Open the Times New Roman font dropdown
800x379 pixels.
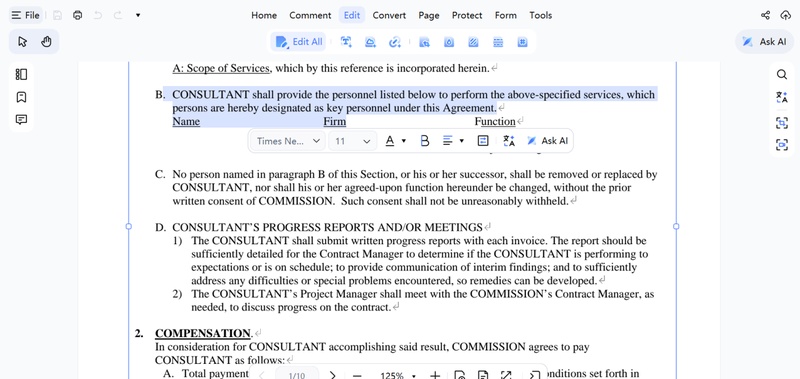[x=288, y=141]
